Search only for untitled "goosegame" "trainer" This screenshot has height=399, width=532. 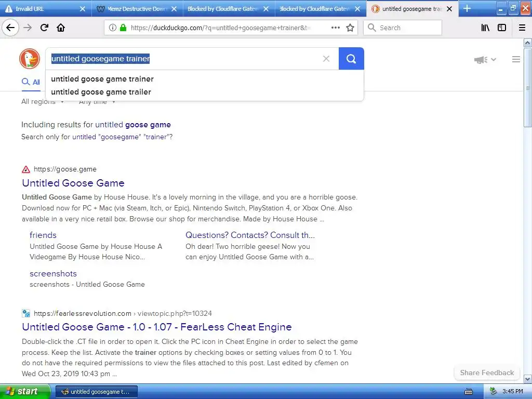point(122,137)
